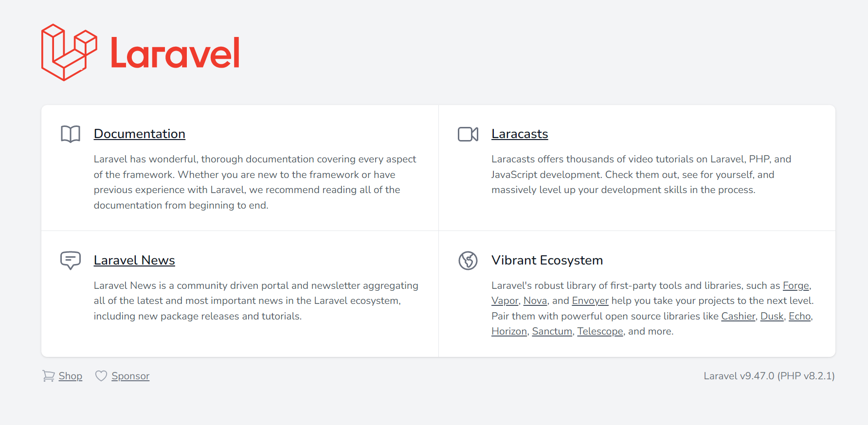Image resolution: width=868 pixels, height=425 pixels.
Task: Open the Forge link
Action: coord(796,285)
